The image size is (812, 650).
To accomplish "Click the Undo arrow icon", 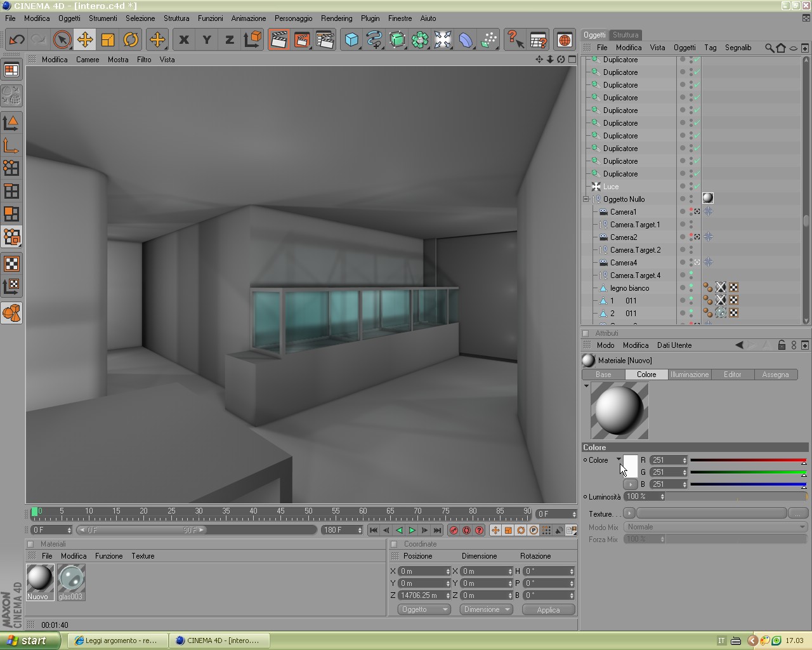I will pyautogui.click(x=16, y=39).
